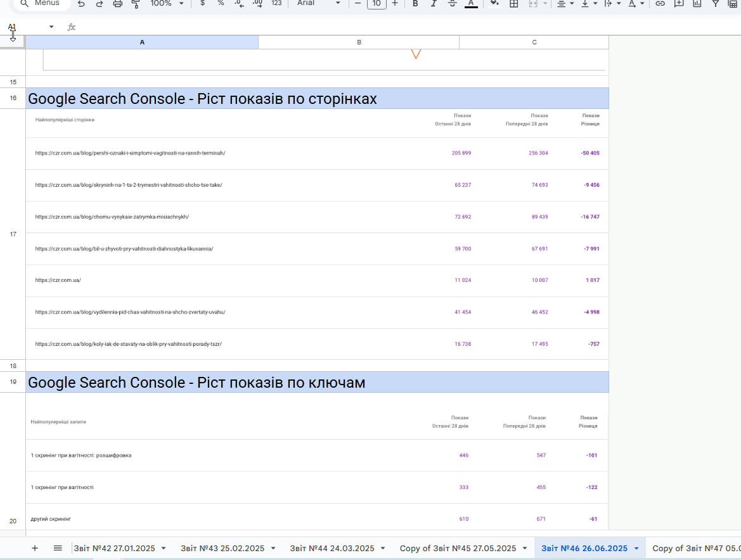The width and height of the screenshot is (741, 560).
Task: Open horizontal align dropdown
Action: tap(565, 3)
